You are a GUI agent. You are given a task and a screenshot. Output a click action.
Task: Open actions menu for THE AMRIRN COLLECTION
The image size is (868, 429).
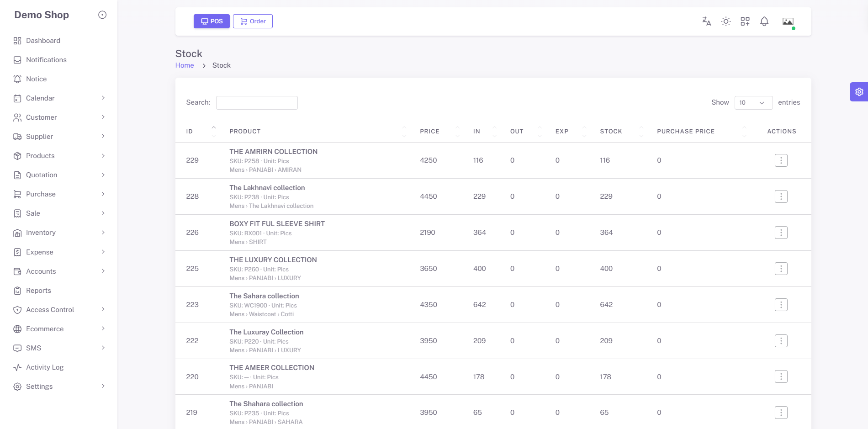tap(781, 160)
